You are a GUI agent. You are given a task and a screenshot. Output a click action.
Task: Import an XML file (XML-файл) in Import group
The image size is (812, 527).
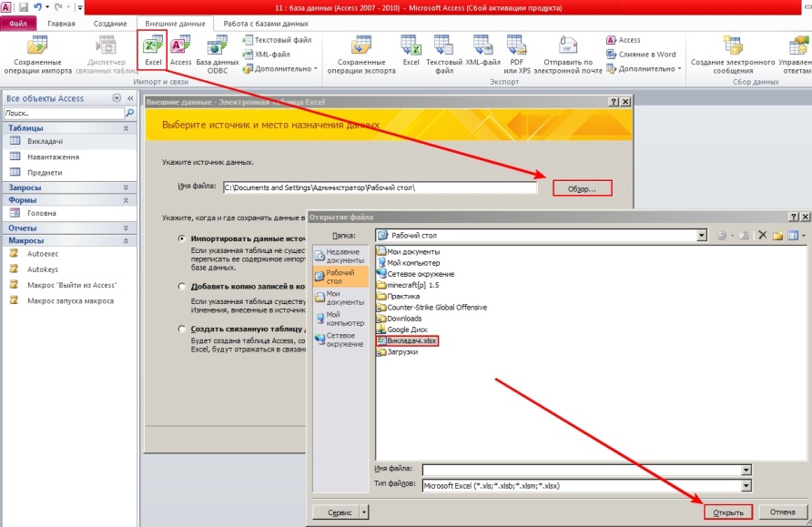266,54
